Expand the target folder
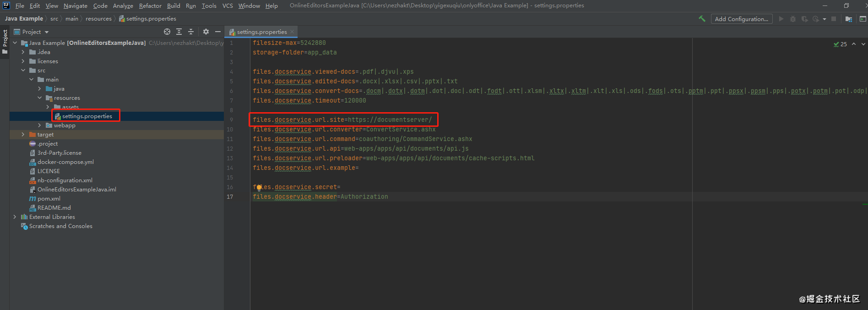The image size is (868, 310). click(23, 134)
